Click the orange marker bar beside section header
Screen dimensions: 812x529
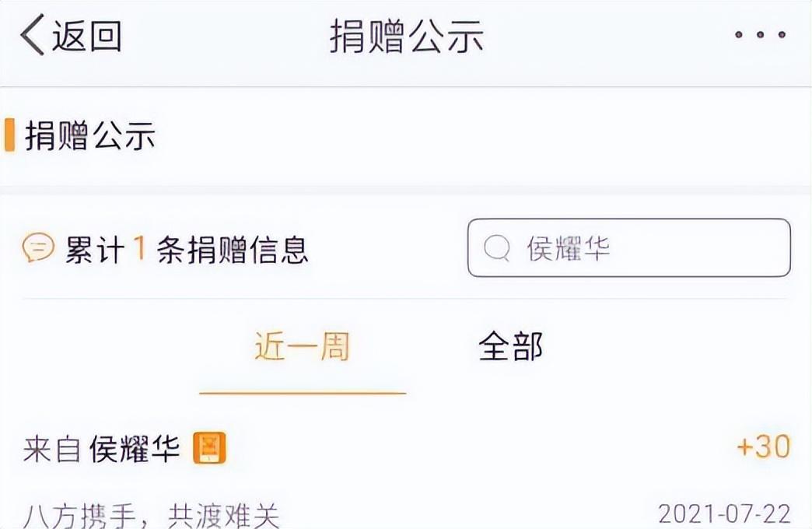coord(9,135)
